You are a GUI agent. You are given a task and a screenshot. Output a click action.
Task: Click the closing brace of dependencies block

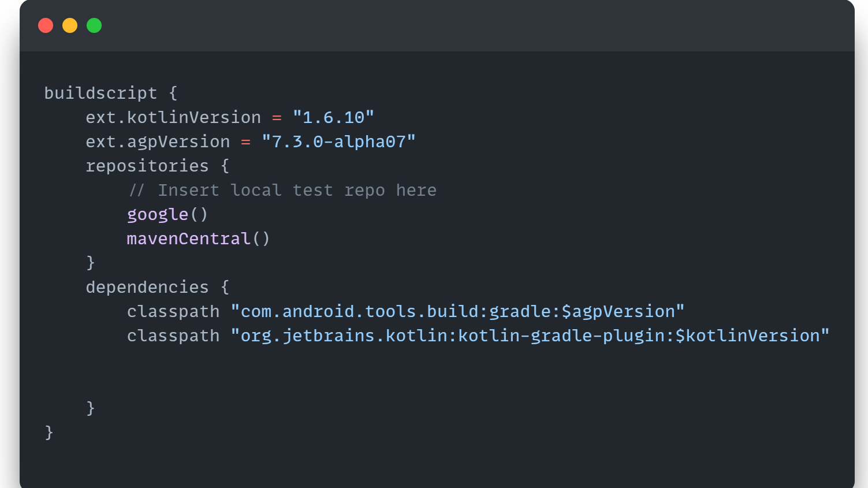91,408
